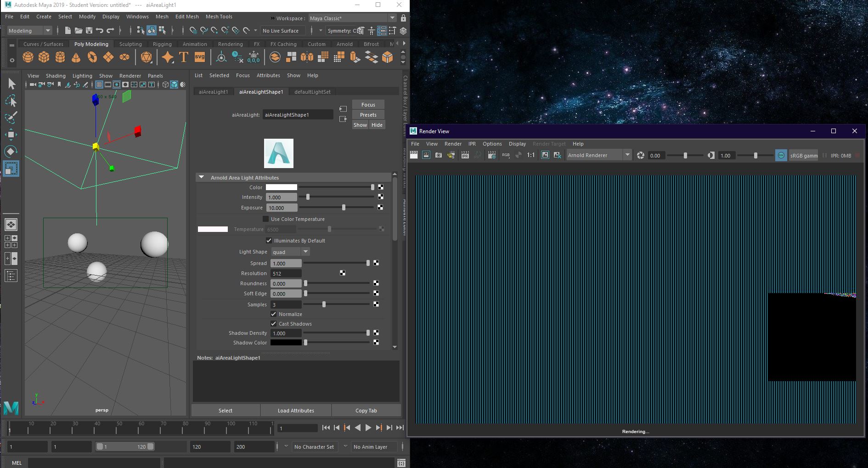The width and height of the screenshot is (868, 468).
Task: Create a polygon disc from the shelf
Action: click(124, 57)
